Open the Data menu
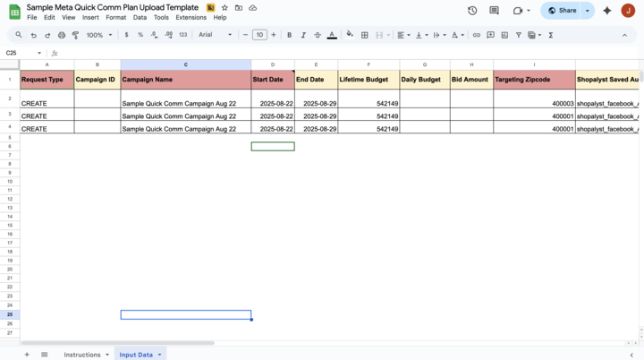This screenshot has width=644, height=360. pyautogui.click(x=140, y=17)
